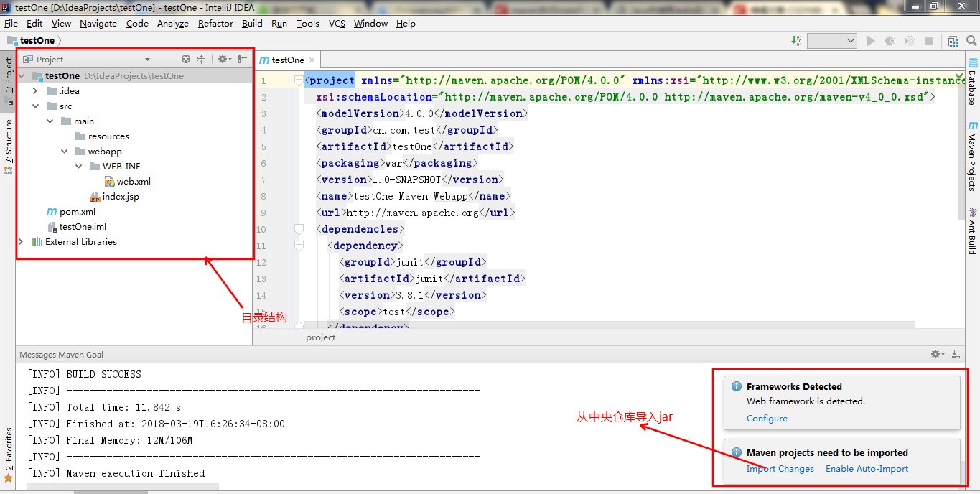Click the groupId cn.com.test line
The width and height of the screenshot is (980, 494).
[x=406, y=130]
